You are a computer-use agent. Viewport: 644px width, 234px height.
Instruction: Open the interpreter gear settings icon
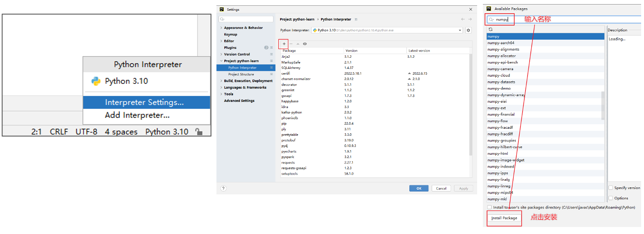tap(468, 30)
